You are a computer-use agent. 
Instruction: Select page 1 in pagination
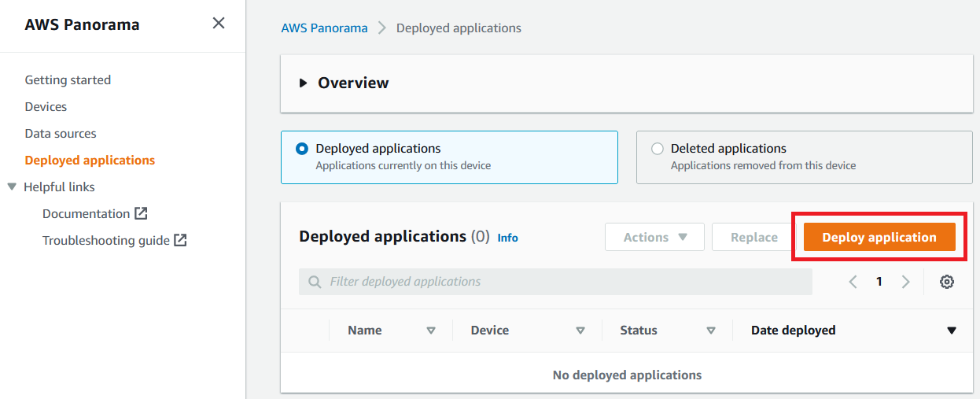pos(879,282)
